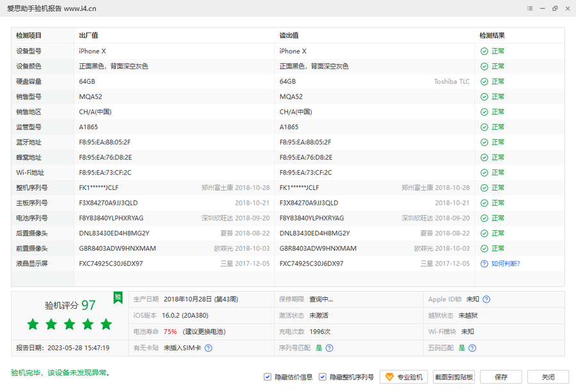Viewport: 576px width, 392px height.
Task: Click the 正常 check icon for 前置摄像头
Action: click(x=484, y=249)
